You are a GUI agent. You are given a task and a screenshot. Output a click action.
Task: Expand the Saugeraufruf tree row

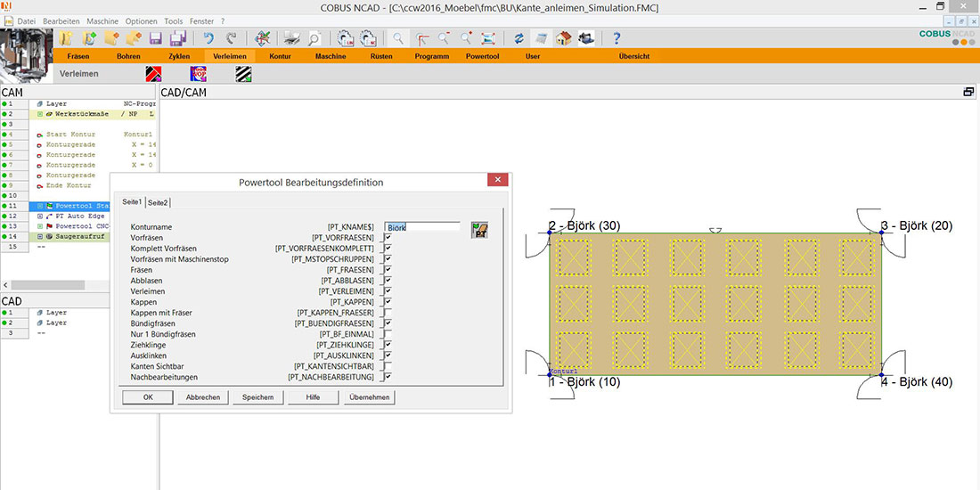click(x=39, y=236)
